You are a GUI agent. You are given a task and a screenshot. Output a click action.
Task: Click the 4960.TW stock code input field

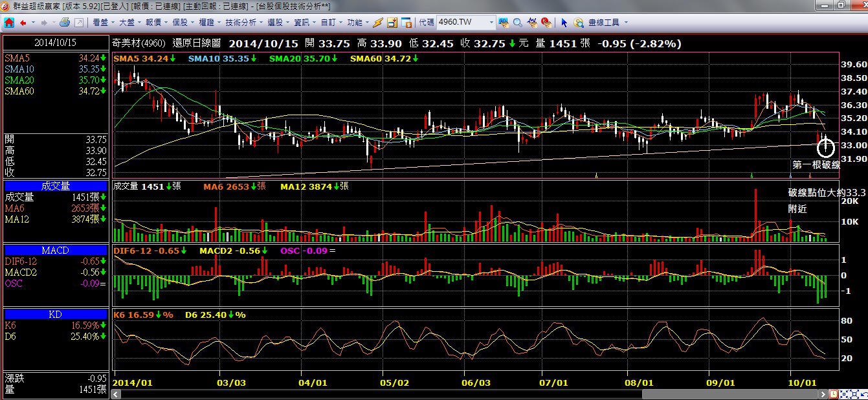click(x=460, y=23)
